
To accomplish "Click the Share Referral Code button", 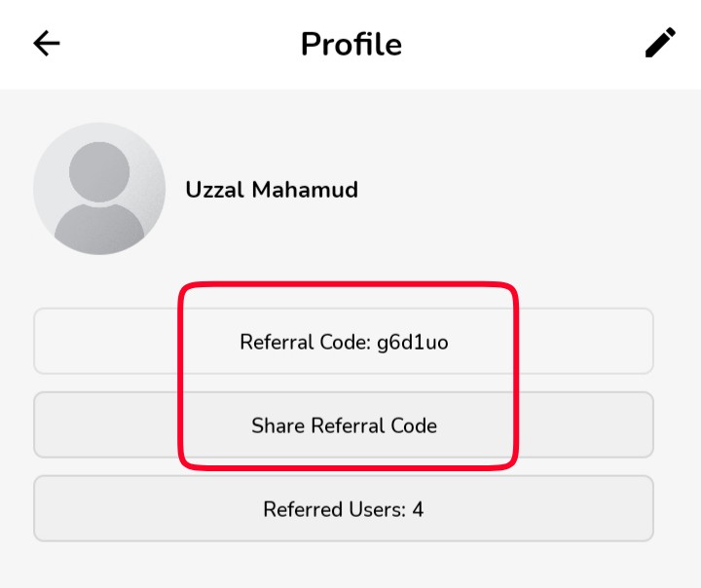I will point(344,424).
